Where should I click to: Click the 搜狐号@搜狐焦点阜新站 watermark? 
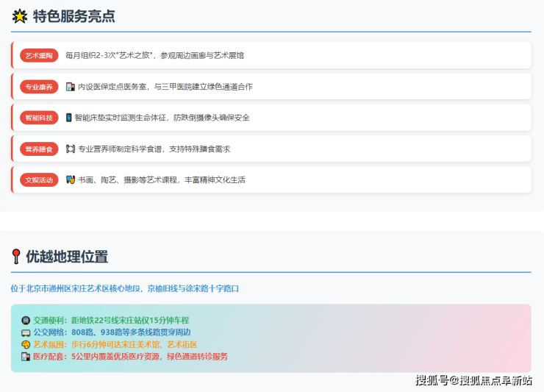[x=474, y=380]
